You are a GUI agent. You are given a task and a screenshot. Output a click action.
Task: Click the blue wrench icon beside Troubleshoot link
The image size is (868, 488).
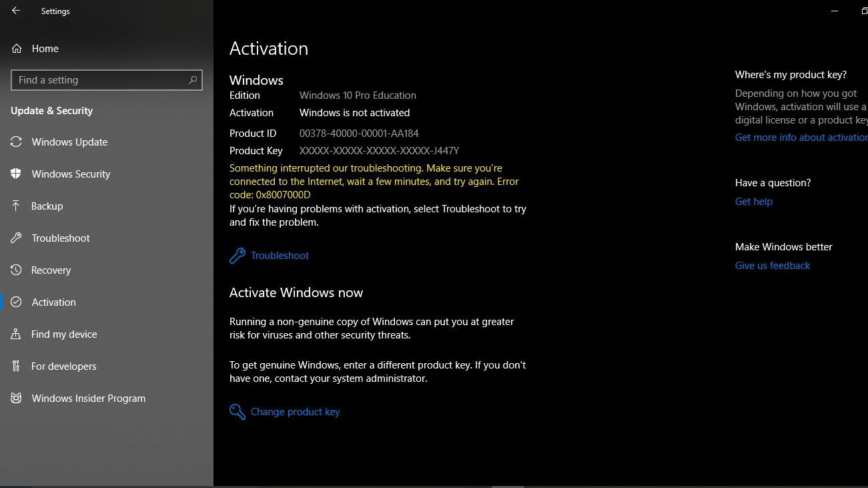[x=238, y=256]
